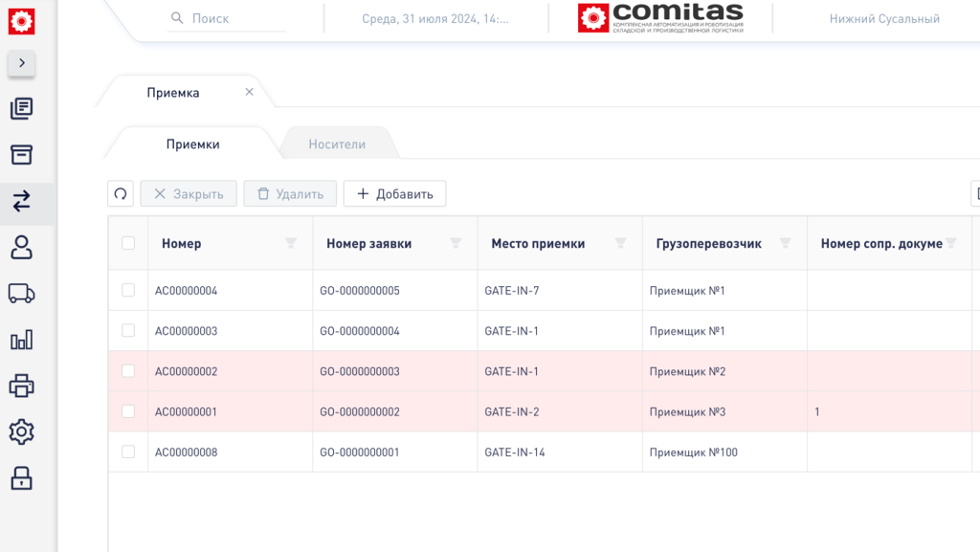Open the bar chart reports icon

coord(21,340)
